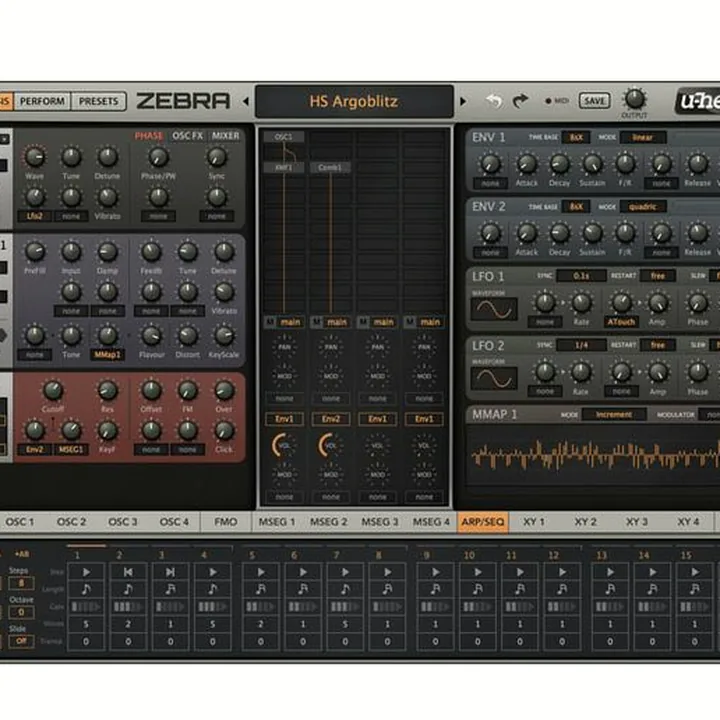The width and height of the screenshot is (720, 720).
Task: Click the step 10 play arrow icon
Action: point(478,572)
